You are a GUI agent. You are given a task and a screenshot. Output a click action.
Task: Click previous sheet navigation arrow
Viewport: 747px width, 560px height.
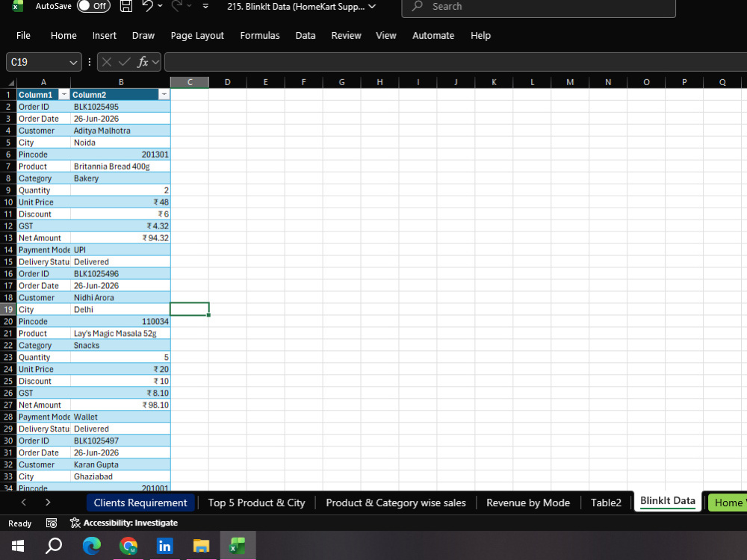(24, 502)
